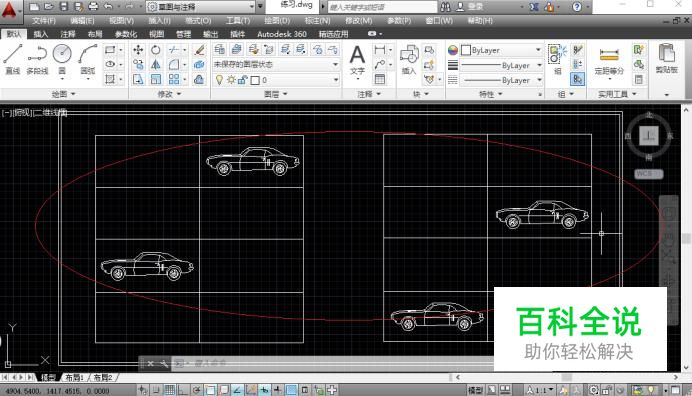This screenshot has height=396, width=692.
Task: Open the current layer dropdown showing 0
Action: [x=276, y=80]
